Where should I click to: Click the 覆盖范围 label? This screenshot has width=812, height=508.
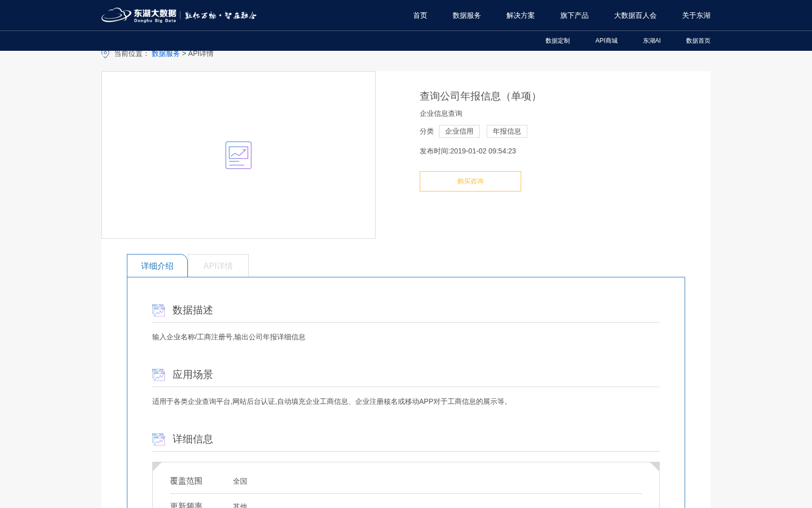(186, 481)
